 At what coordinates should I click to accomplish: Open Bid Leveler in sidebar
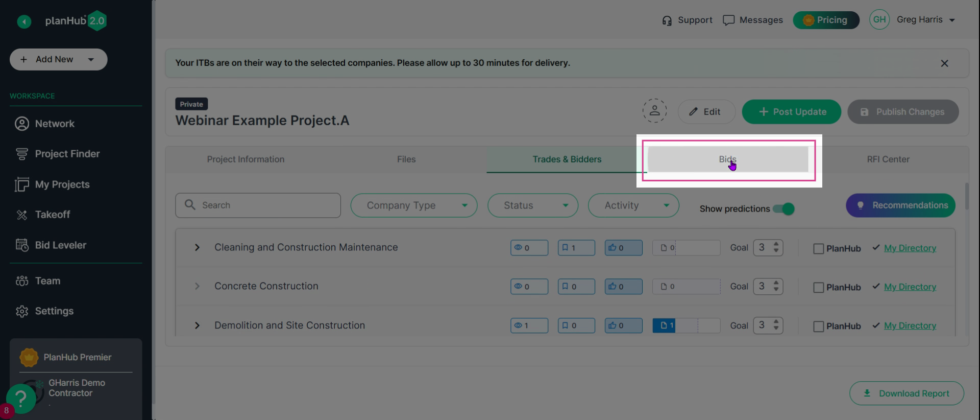[51, 245]
